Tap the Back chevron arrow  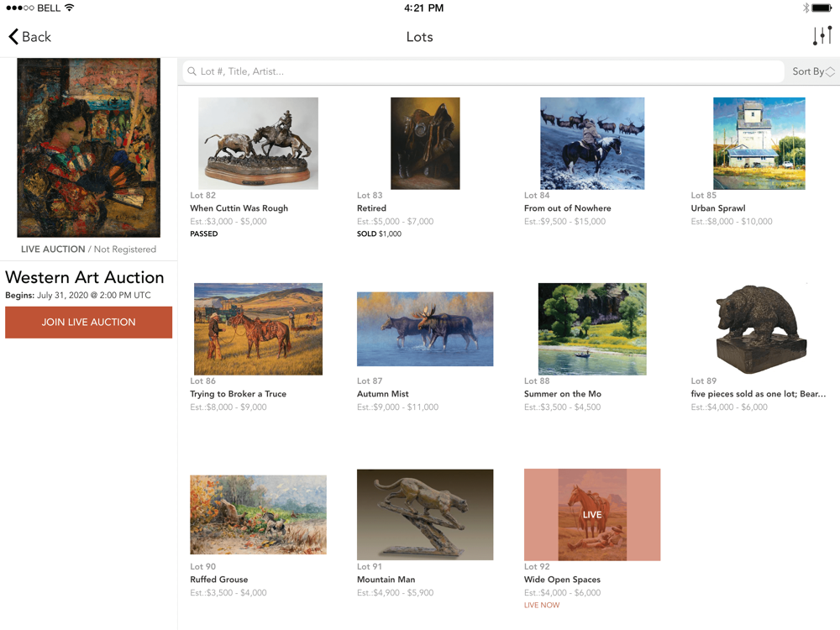pos(13,37)
